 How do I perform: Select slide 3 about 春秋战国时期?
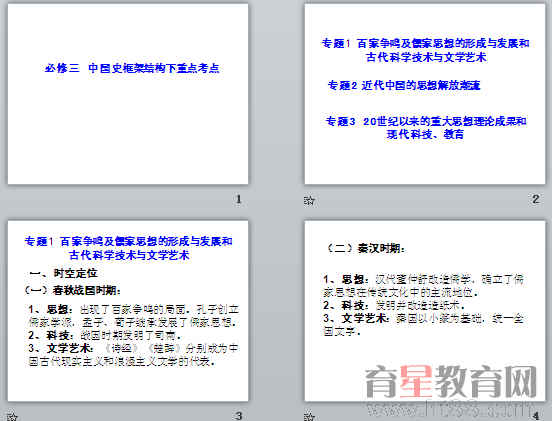[128, 310]
